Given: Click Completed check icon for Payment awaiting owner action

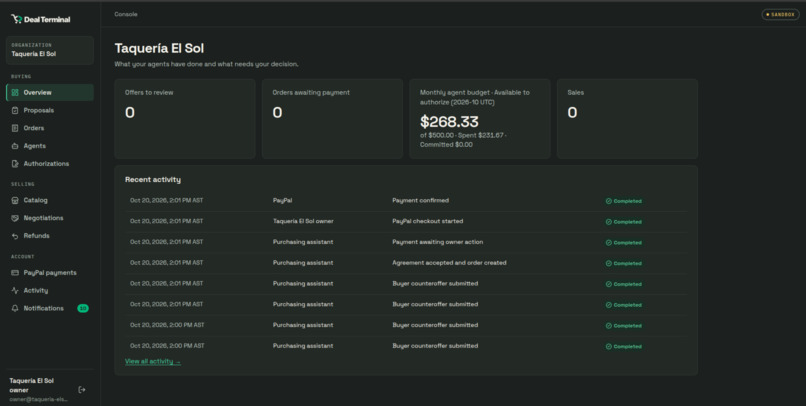Looking at the screenshot, I should [x=609, y=243].
